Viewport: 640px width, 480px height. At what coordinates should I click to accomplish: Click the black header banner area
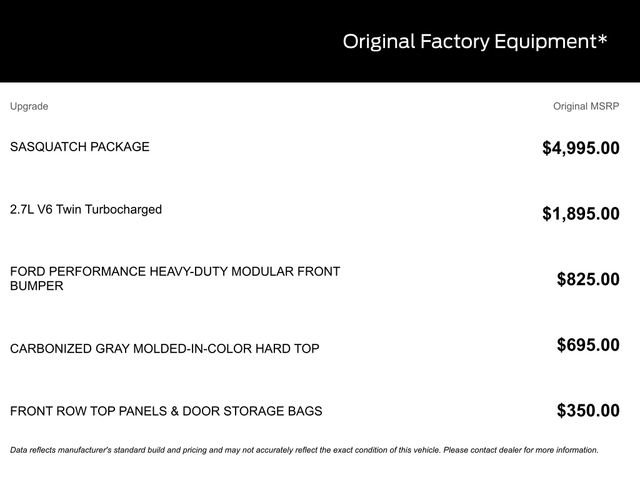tap(320, 41)
